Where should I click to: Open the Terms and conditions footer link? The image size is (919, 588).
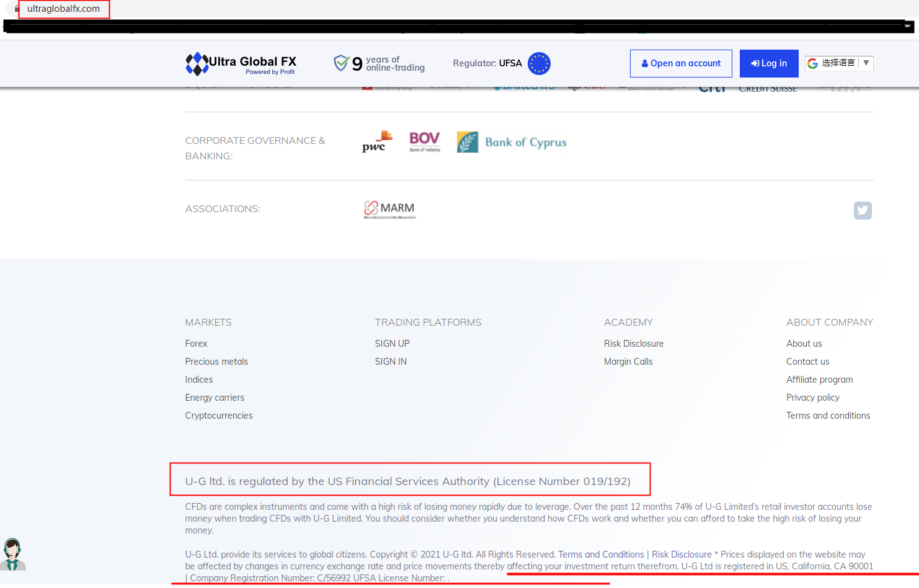[828, 416]
